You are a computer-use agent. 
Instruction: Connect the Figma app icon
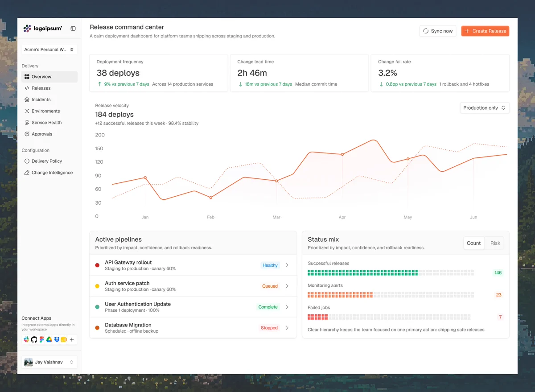41,340
